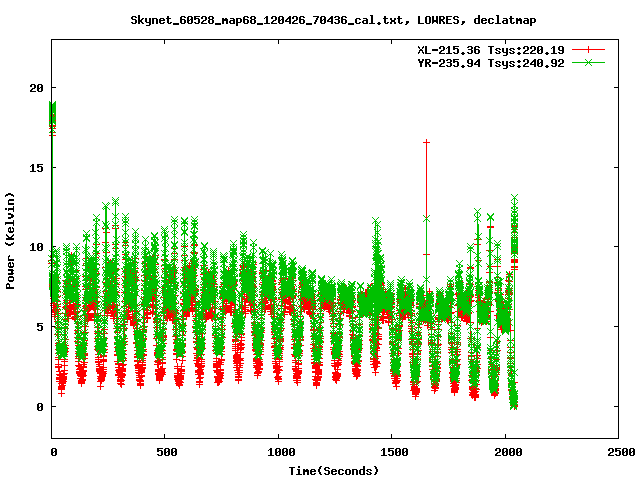Click the x-axis tick label 2500

click(621, 452)
